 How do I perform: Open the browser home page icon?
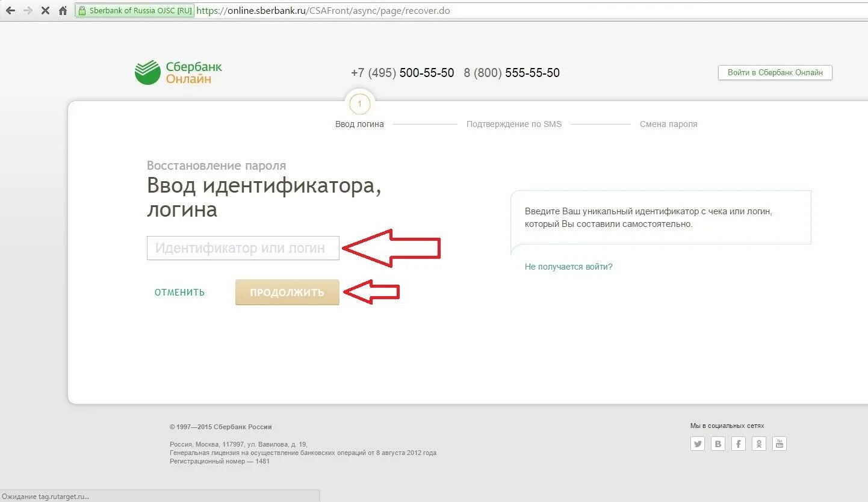(63, 11)
